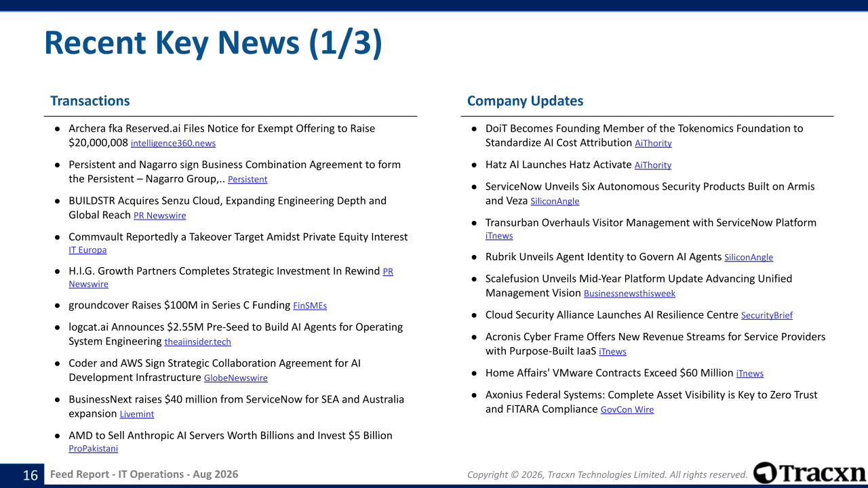
Task: Click the Tracxn copyright notice text
Action: pos(608,475)
